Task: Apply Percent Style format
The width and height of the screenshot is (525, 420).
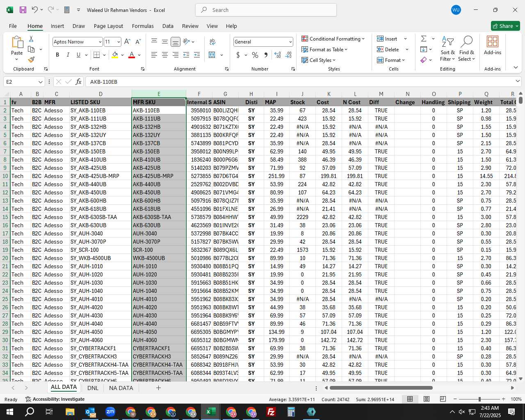Action: click(x=255, y=55)
